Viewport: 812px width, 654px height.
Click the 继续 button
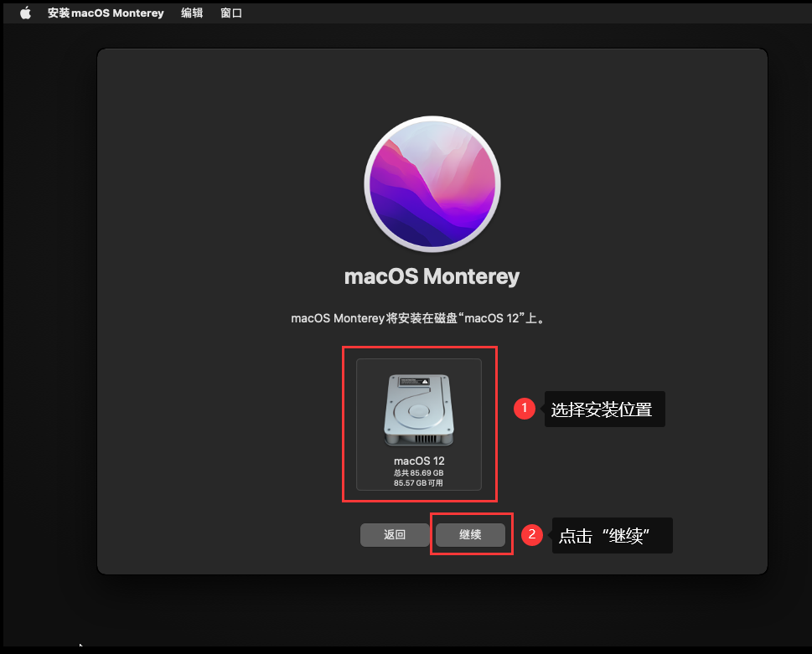click(x=470, y=534)
